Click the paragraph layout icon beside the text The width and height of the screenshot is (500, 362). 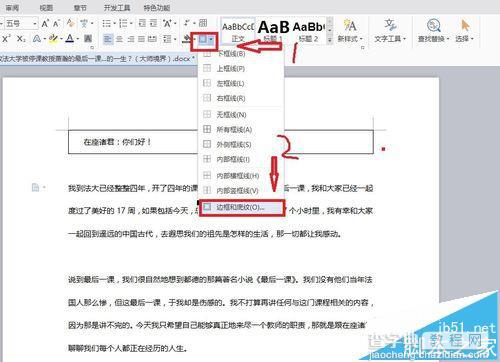click(35, 187)
